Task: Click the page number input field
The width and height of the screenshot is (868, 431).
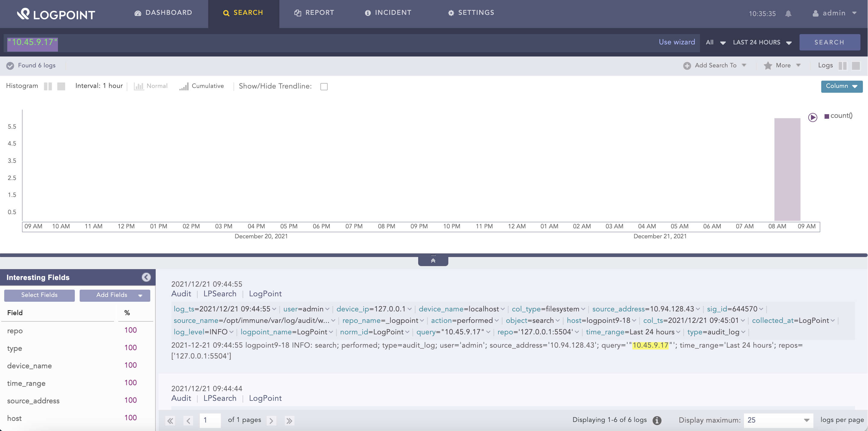Action: pos(210,420)
